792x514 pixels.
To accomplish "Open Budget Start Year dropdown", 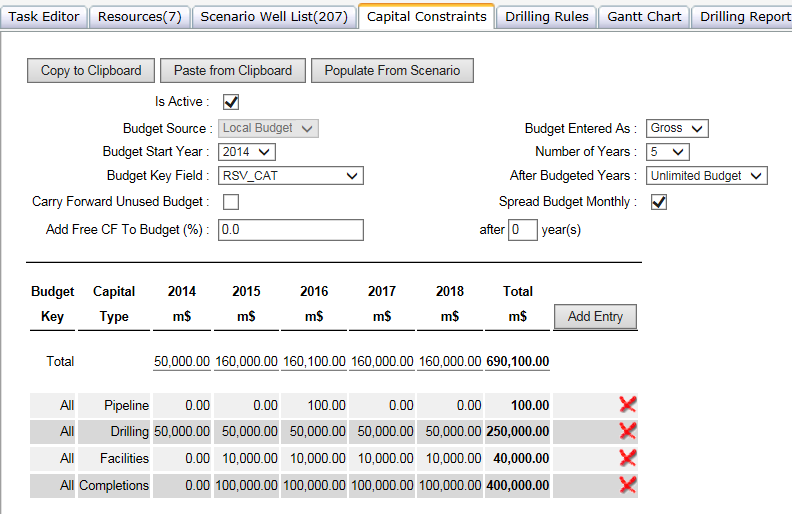I will click(x=246, y=152).
